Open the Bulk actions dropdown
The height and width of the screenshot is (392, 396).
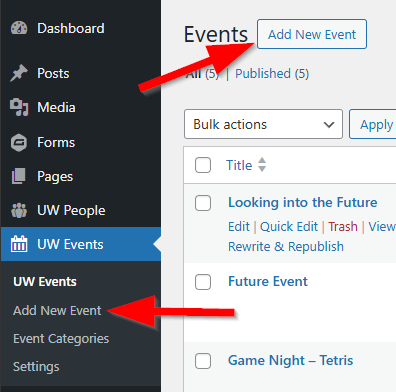coord(263,124)
